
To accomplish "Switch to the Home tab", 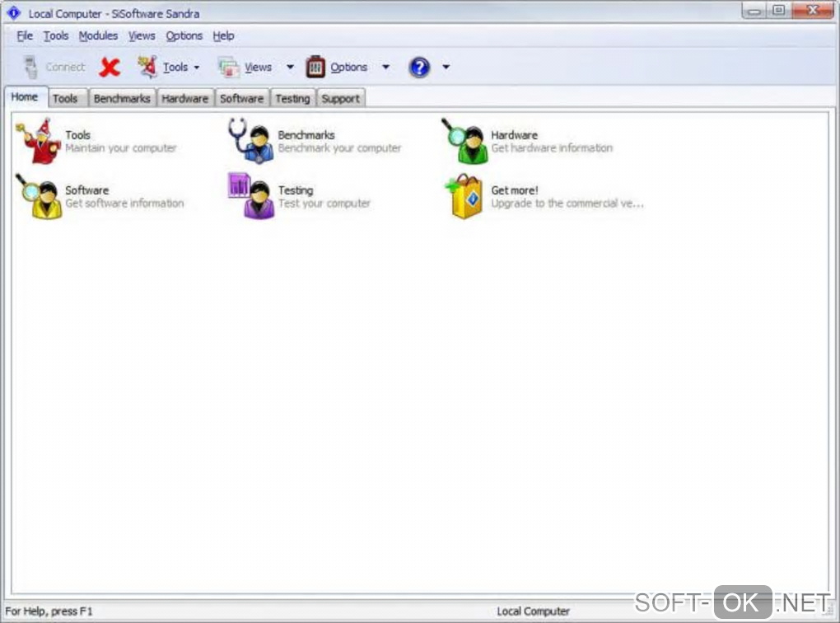I will (25, 97).
